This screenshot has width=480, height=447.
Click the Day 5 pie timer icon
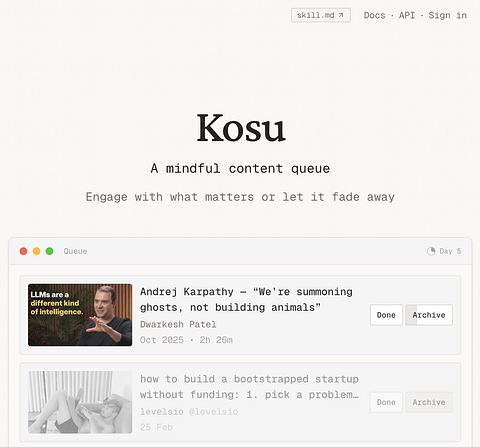pos(431,251)
